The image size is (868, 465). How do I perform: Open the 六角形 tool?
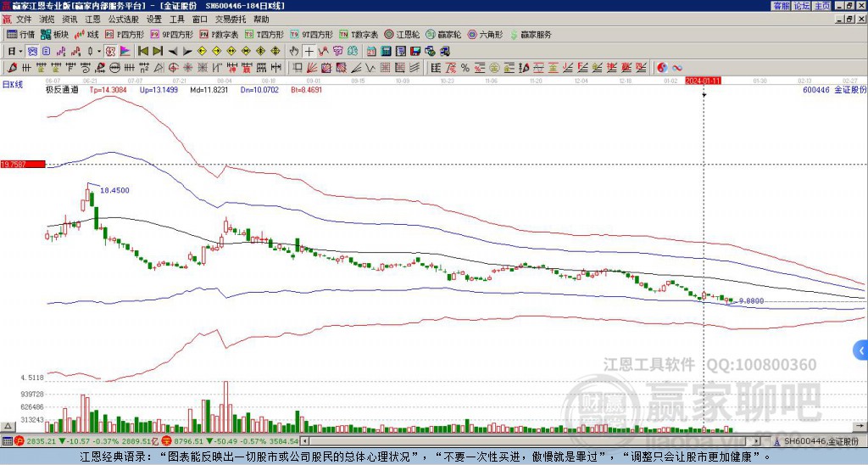coord(485,34)
